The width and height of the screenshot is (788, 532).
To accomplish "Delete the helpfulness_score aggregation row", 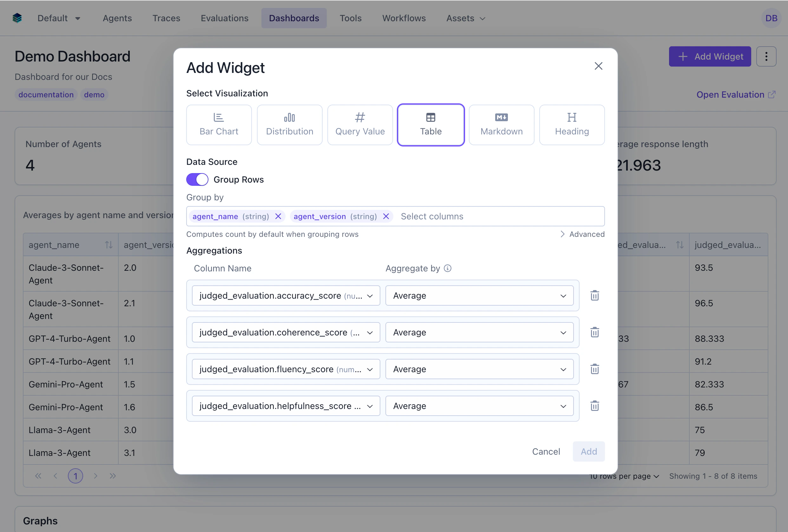I will [x=594, y=405].
